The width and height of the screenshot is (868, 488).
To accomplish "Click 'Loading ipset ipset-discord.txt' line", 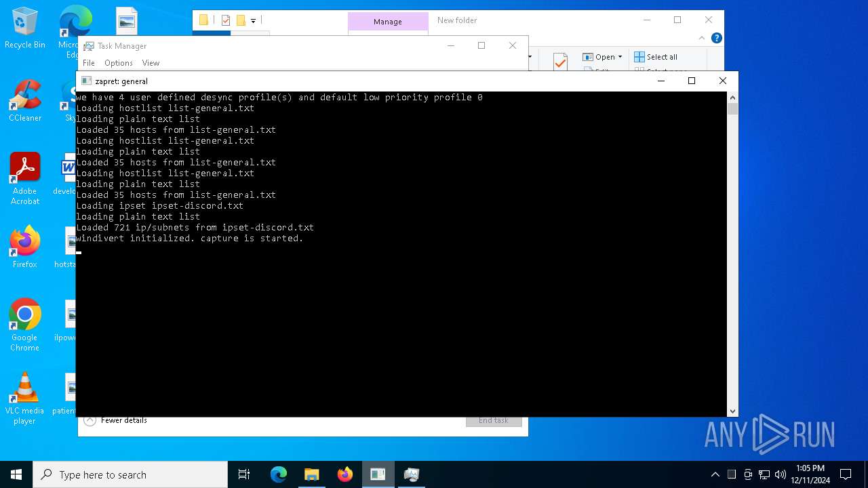I will click(160, 206).
